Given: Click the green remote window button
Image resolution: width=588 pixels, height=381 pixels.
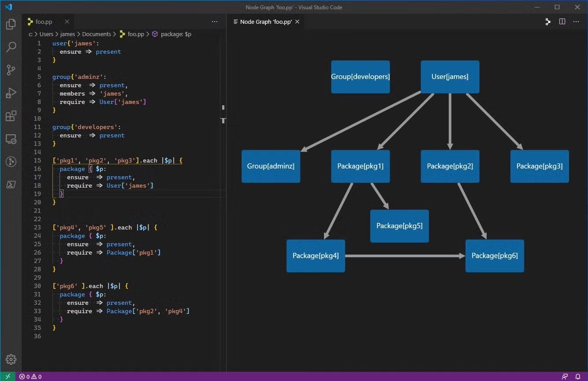Looking at the screenshot, I should (8, 377).
